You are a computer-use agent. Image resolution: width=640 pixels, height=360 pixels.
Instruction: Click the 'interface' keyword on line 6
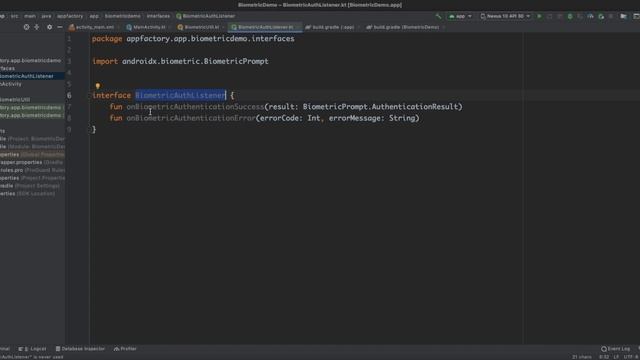(111, 96)
